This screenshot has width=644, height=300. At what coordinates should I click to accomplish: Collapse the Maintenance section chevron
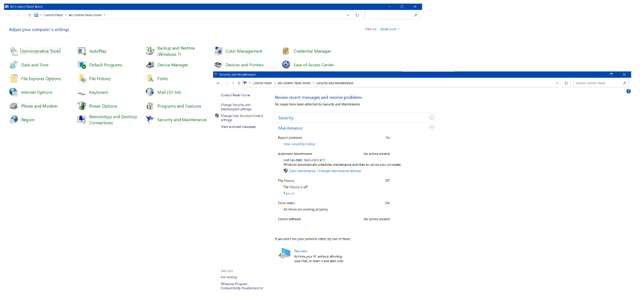(432, 127)
